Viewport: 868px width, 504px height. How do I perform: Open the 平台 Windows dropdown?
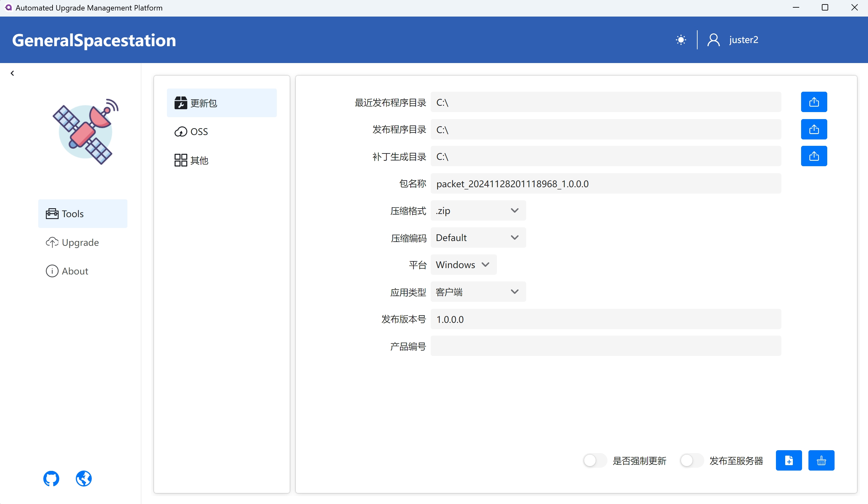click(x=463, y=265)
